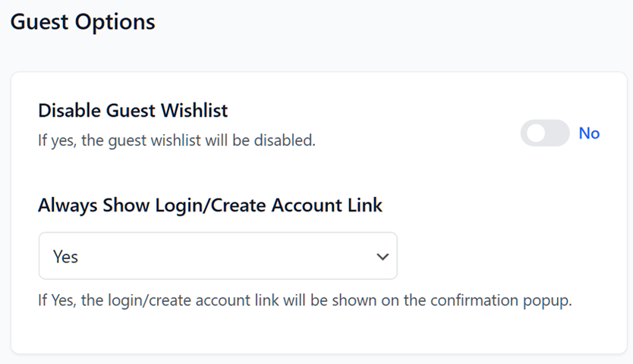This screenshot has height=364, width=633.
Task: Click the confirmation popup help text below dropdown
Action: tap(304, 300)
